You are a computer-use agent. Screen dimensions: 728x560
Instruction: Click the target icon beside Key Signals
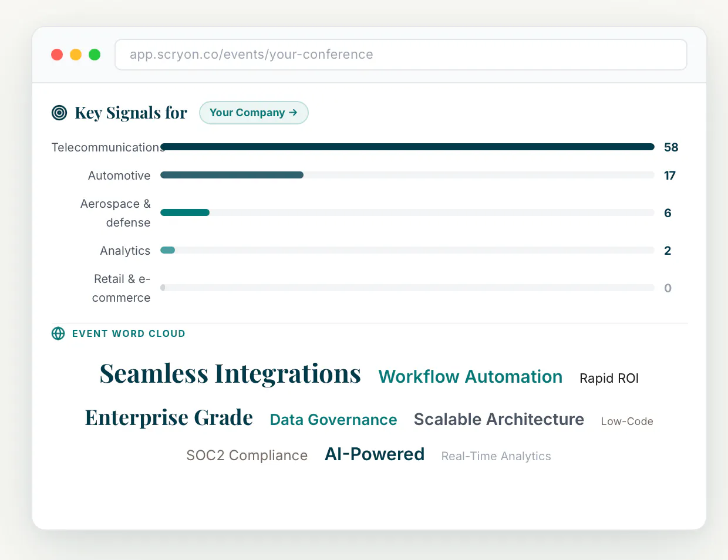(x=59, y=113)
